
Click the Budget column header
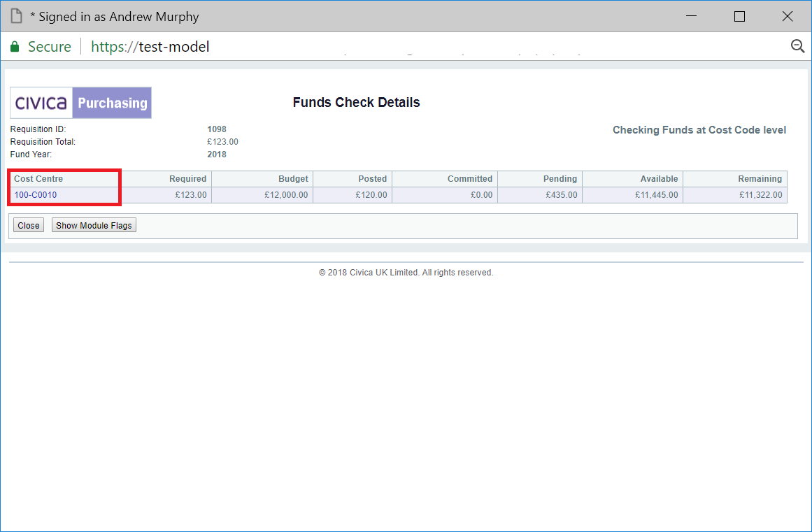pos(293,179)
